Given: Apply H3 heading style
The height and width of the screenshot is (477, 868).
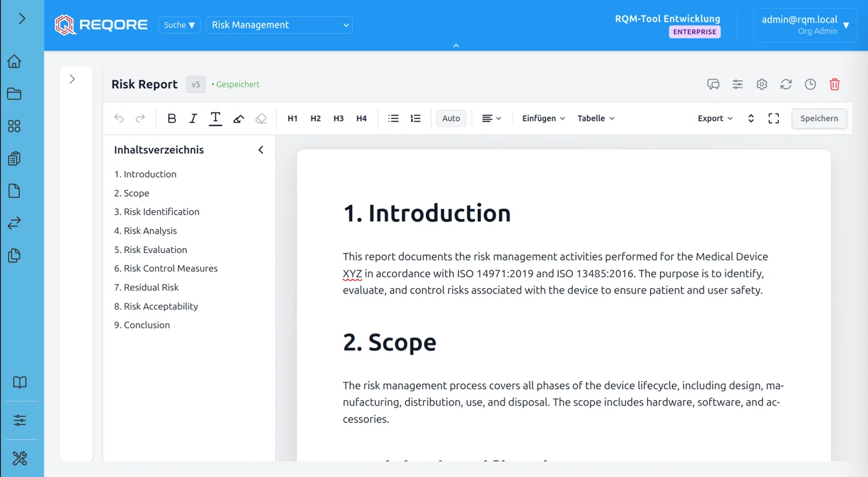Looking at the screenshot, I should click(339, 118).
